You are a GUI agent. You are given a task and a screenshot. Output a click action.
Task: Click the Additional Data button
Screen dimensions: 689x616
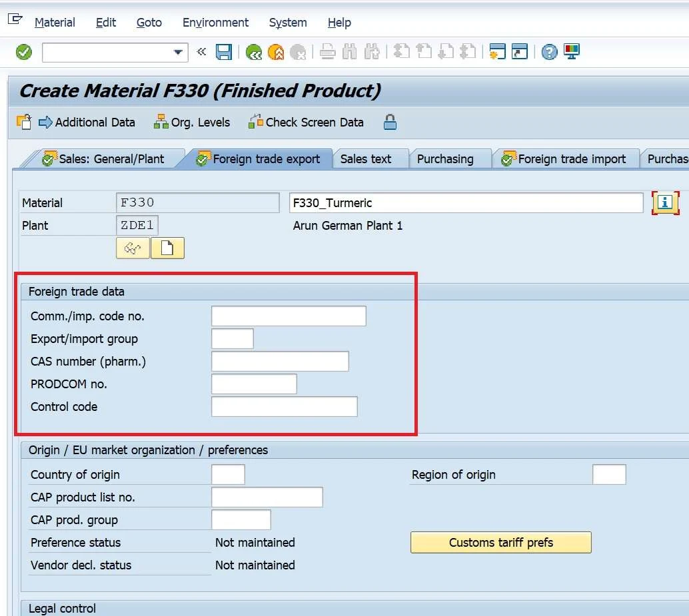[87, 122]
